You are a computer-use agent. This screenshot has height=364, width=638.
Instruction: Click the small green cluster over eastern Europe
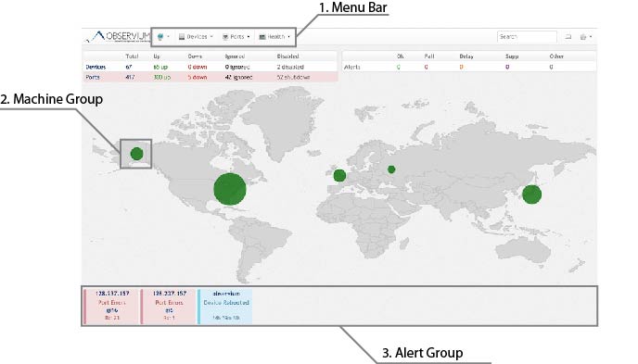point(391,169)
